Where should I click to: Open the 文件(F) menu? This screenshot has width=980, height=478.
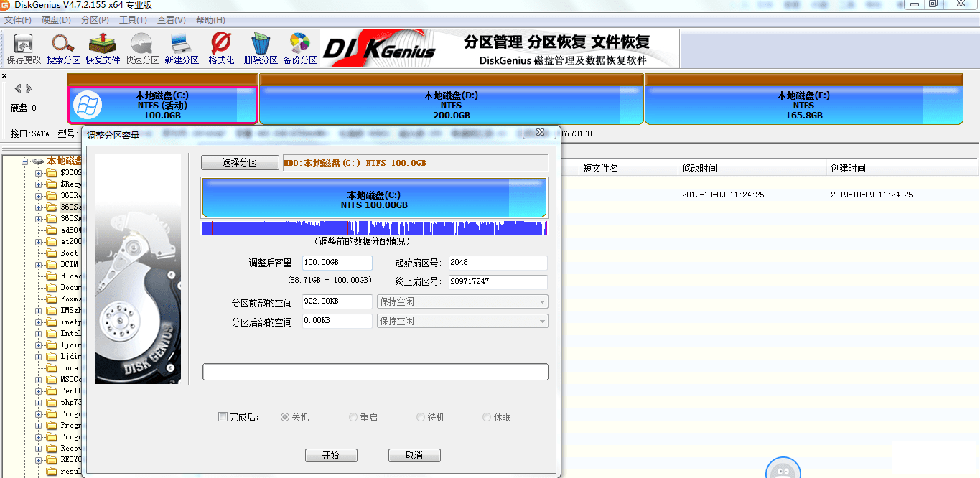tap(19, 20)
